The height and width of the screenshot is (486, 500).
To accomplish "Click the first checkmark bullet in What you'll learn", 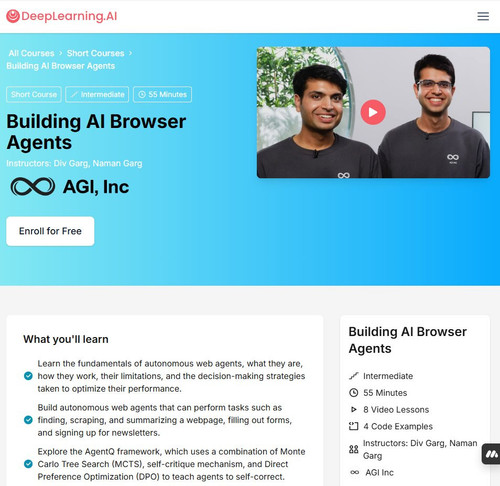I will click(x=28, y=376).
